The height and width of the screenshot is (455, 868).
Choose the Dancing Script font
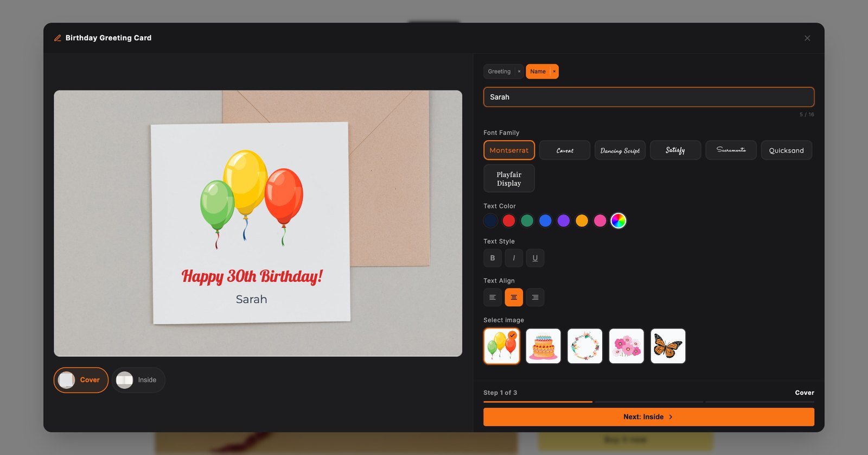pyautogui.click(x=620, y=150)
